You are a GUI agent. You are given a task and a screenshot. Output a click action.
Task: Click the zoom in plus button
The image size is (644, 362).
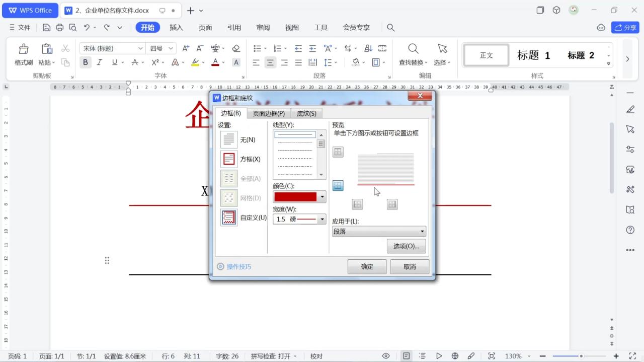(x=616, y=356)
